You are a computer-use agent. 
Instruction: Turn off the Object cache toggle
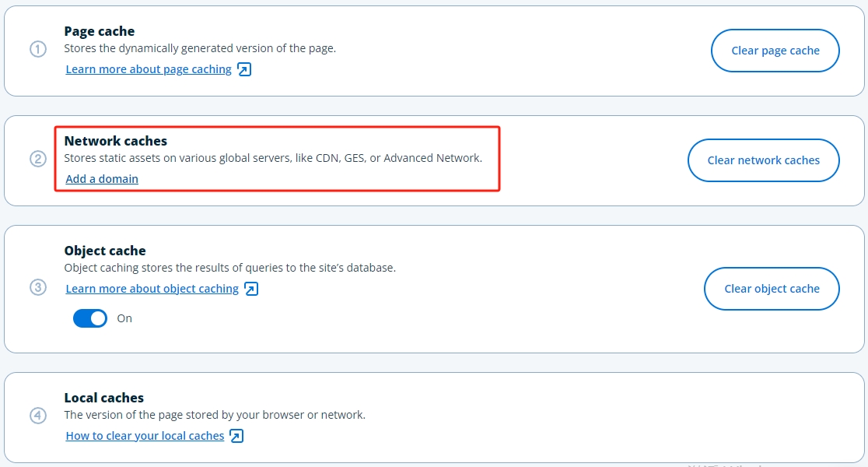click(90, 318)
